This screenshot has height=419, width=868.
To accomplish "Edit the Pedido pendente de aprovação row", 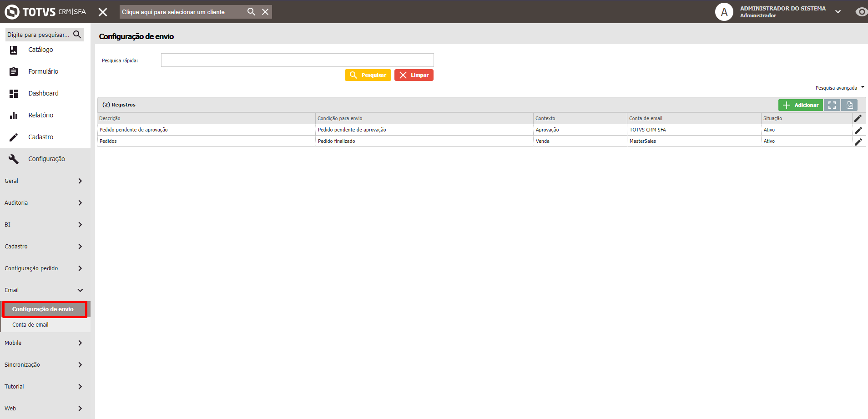I will 858,130.
